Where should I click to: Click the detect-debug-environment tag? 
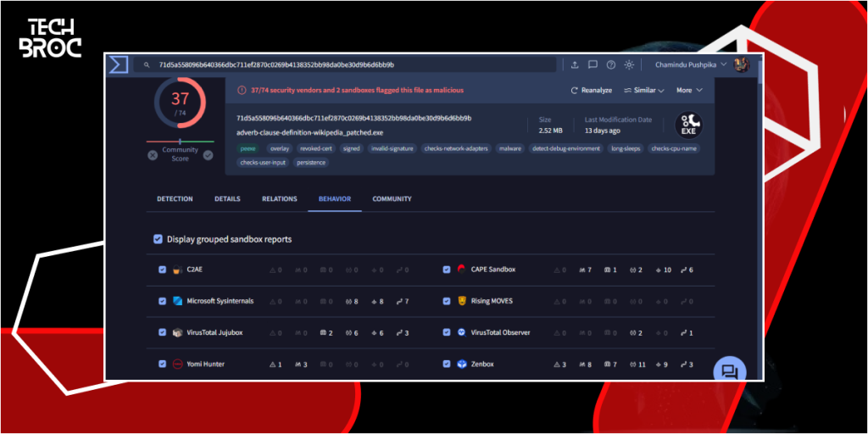pyautogui.click(x=566, y=148)
